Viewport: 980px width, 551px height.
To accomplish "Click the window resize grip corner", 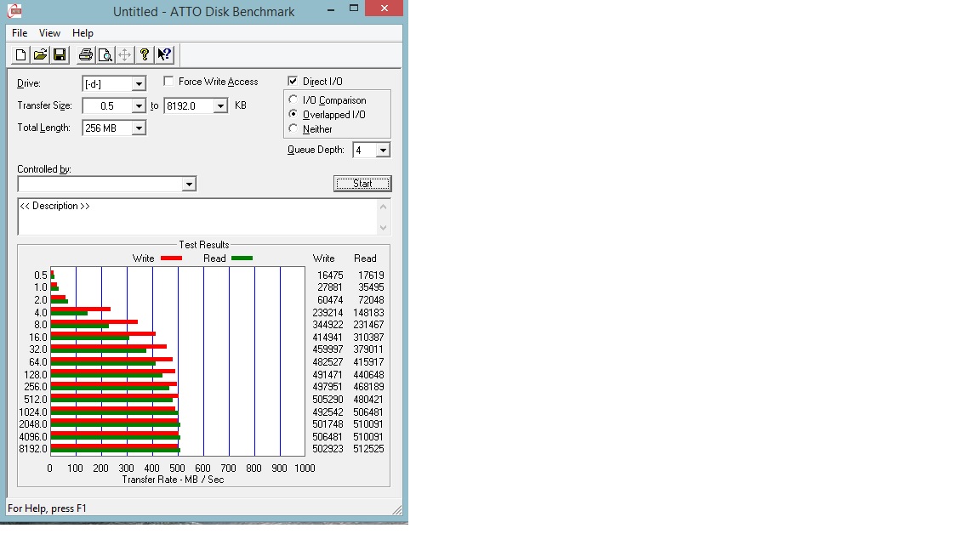I will [397, 510].
